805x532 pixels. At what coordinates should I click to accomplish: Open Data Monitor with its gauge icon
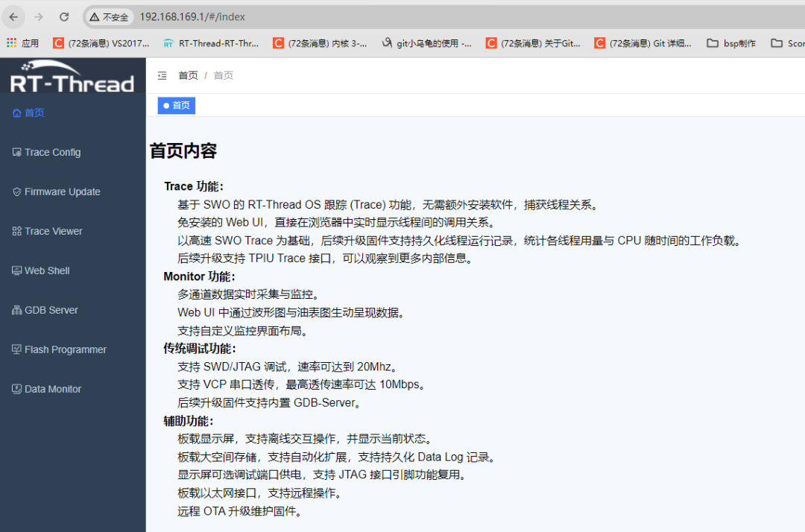(x=16, y=388)
